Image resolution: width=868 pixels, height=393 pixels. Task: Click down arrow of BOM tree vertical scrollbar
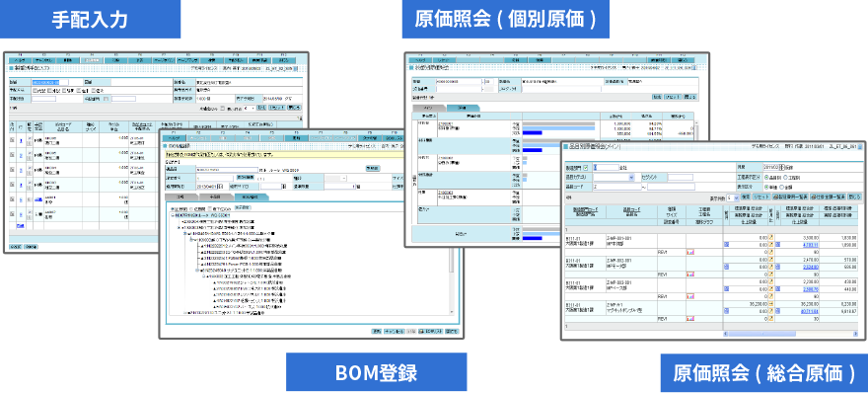452,311
